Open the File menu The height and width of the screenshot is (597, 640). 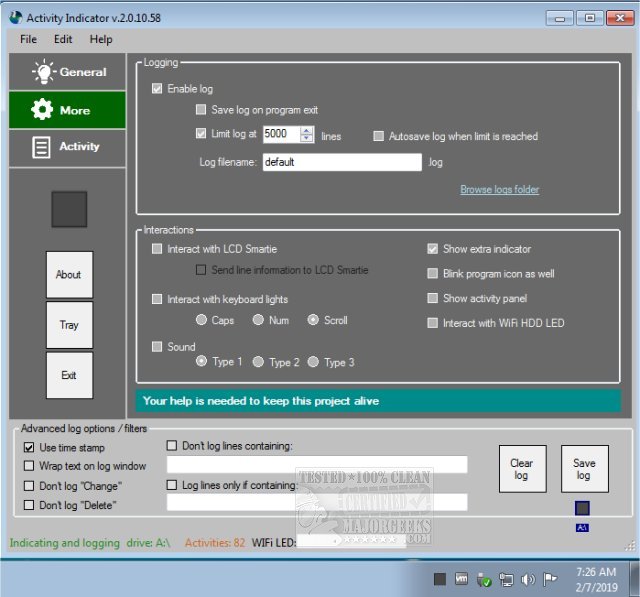coord(29,39)
